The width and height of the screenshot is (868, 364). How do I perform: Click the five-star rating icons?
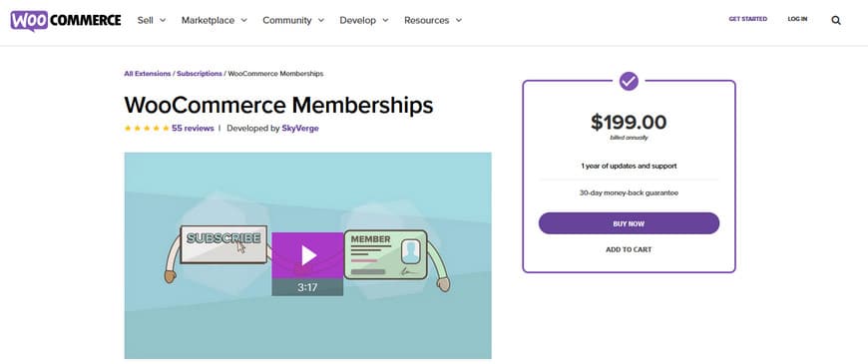click(x=147, y=129)
